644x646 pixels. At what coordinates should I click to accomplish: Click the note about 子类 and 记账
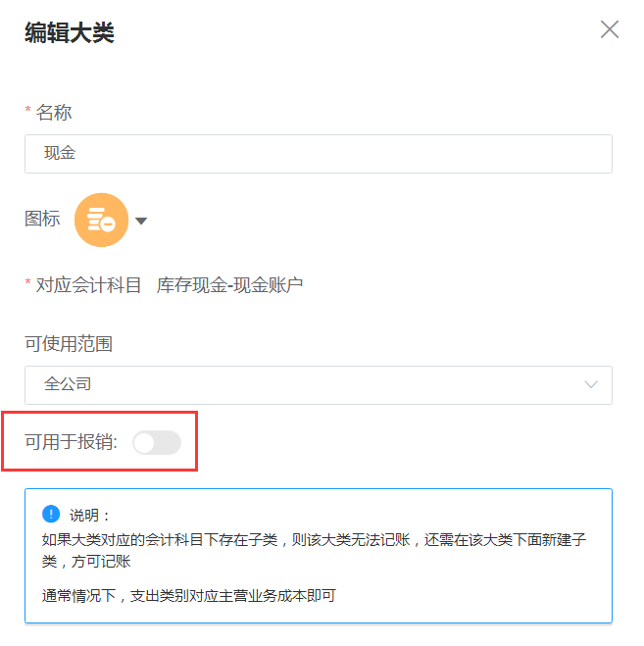click(314, 550)
